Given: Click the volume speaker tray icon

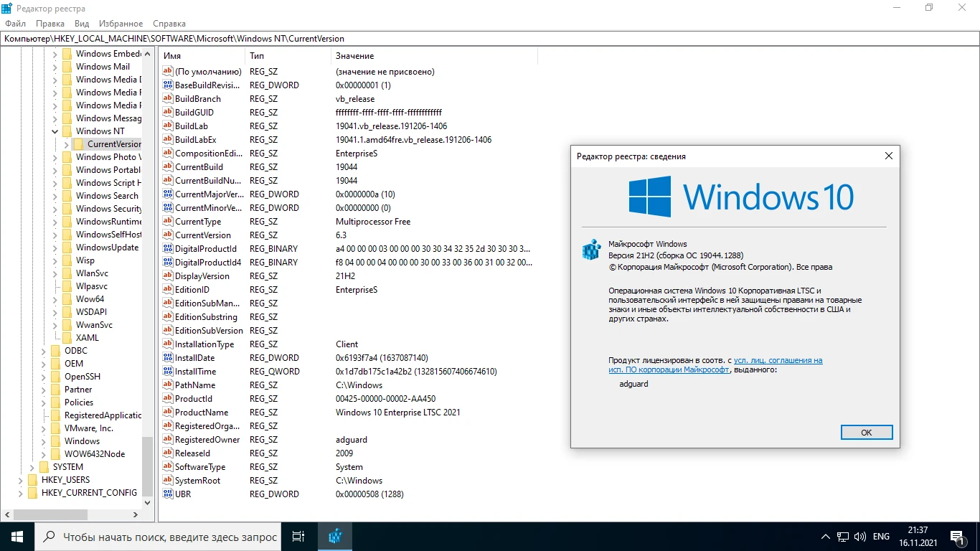Looking at the screenshot, I should pos(859,537).
